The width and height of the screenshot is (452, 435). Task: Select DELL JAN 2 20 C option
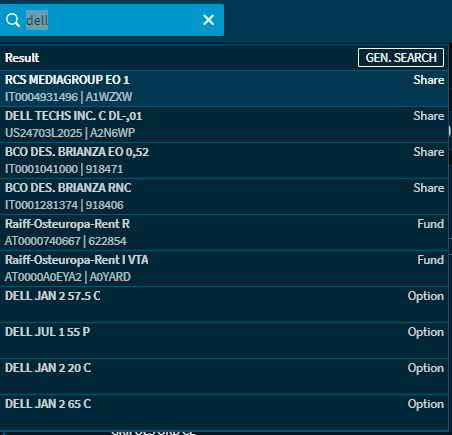coord(224,376)
